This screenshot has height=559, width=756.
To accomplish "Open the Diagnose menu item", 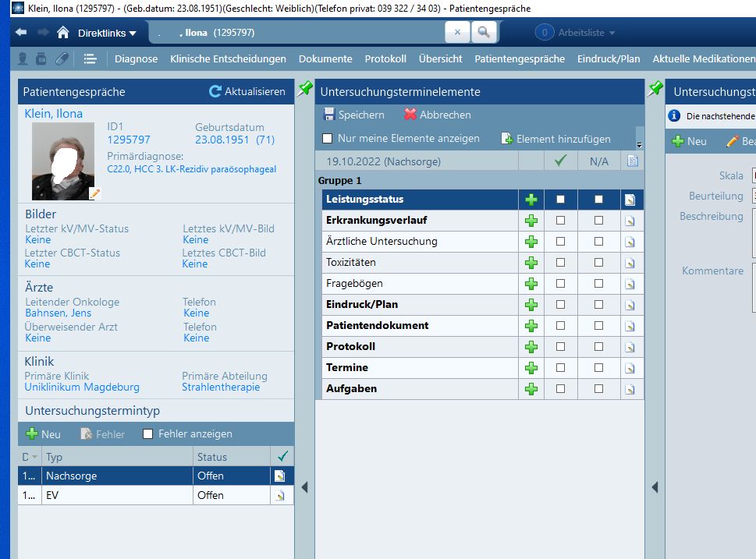I will (x=136, y=58).
